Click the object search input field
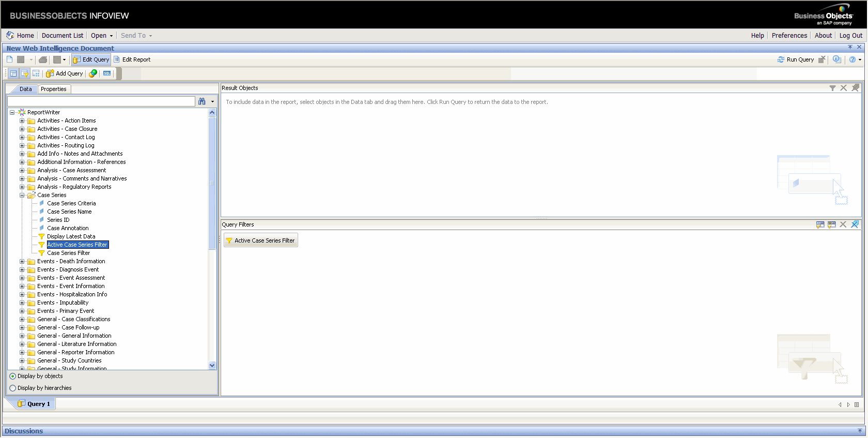 tap(101, 101)
